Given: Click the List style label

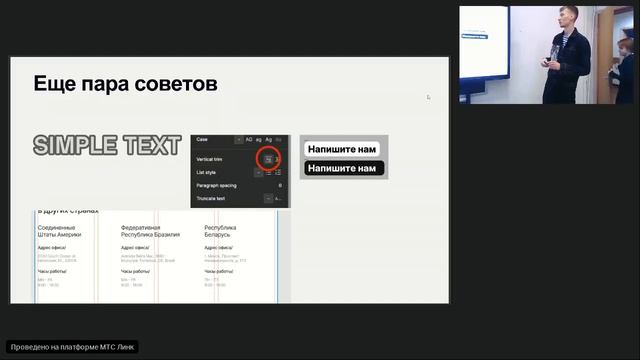Looking at the screenshot, I should 206,173.
